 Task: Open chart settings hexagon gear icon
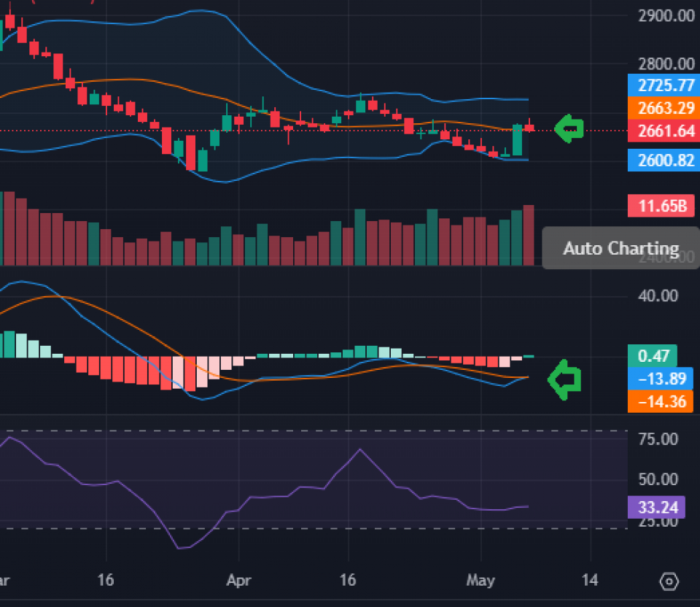(669, 581)
